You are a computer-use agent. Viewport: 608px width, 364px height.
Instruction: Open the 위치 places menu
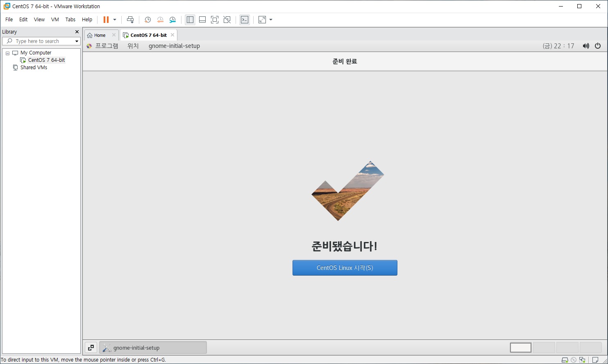click(x=133, y=46)
